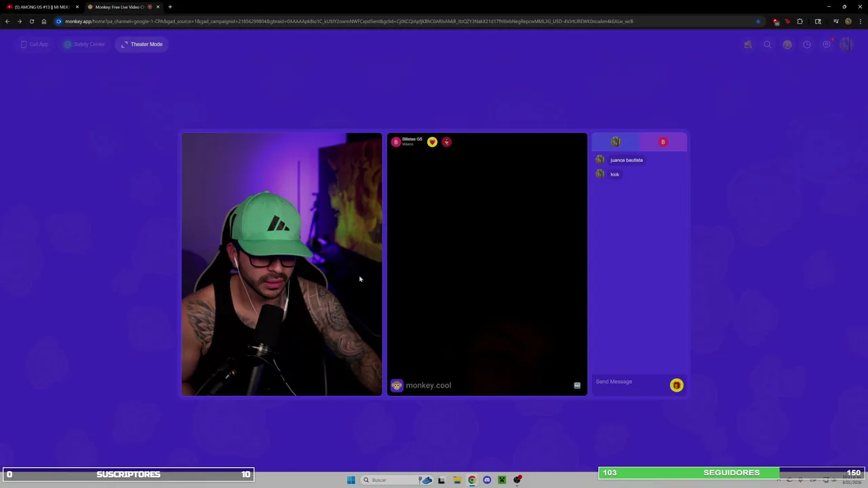Open the Chrome extensions puzzle menu
Image resolution: width=868 pixels, height=488 pixels.
coord(800,21)
